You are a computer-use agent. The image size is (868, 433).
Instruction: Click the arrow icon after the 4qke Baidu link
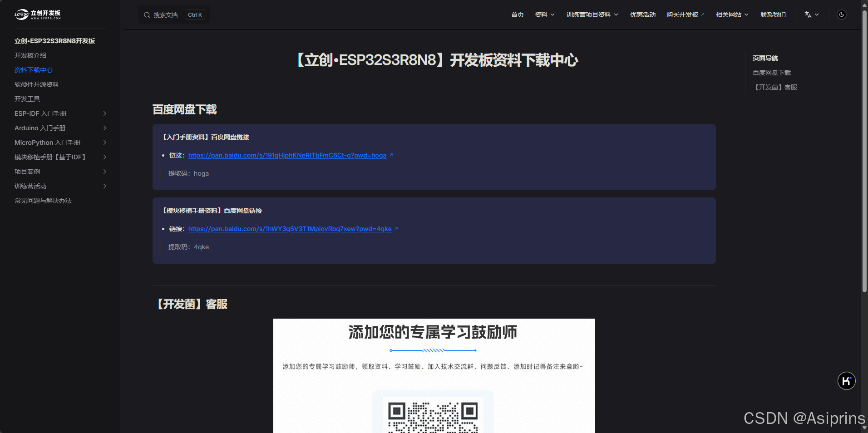tap(395, 229)
